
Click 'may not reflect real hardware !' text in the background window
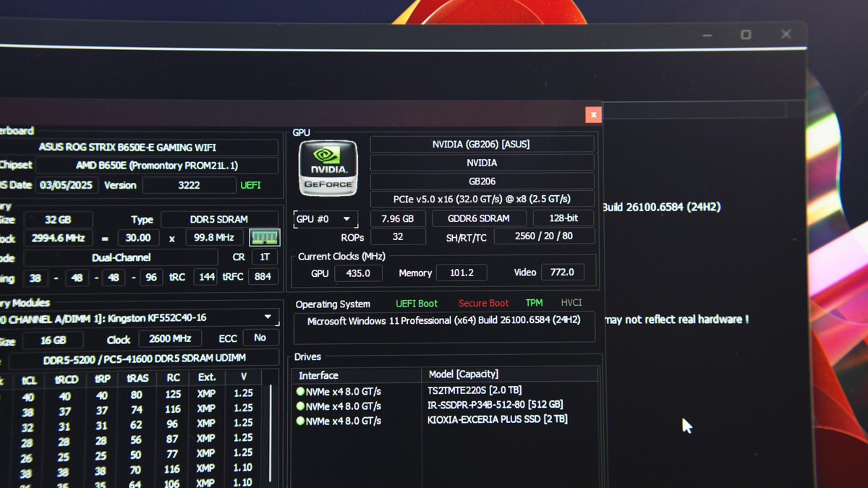[x=676, y=320]
